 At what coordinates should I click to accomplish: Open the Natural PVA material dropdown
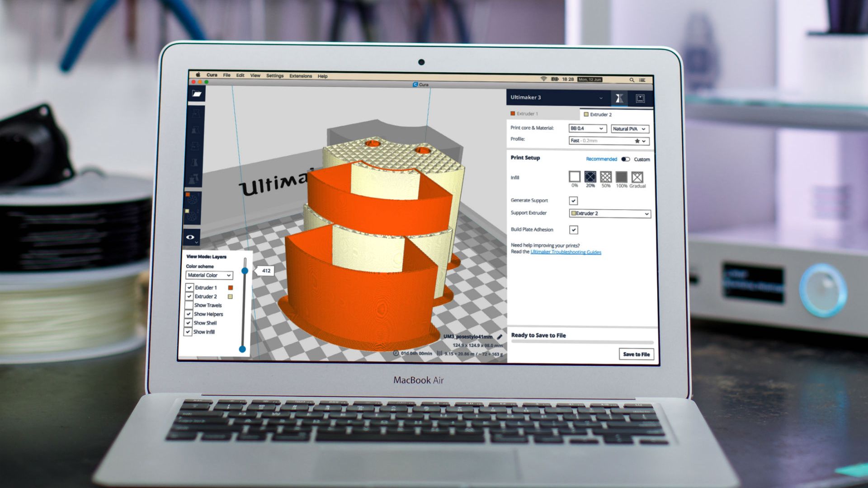coord(629,129)
